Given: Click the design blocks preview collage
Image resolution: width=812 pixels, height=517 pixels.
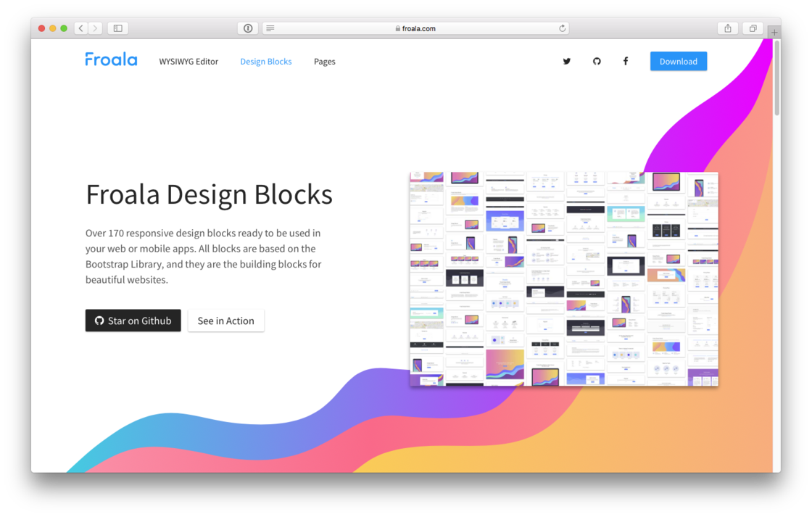Looking at the screenshot, I should point(564,279).
